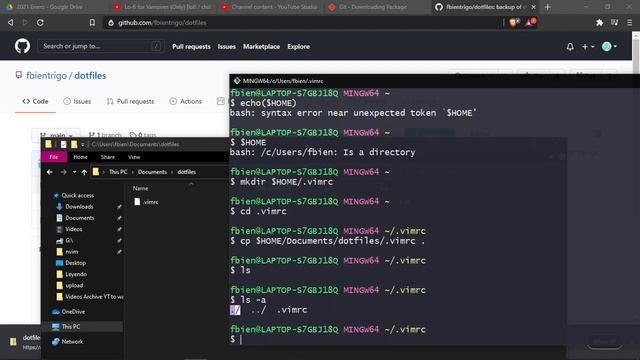Open the browser hamburger menu
The image size is (640, 360).
[x=629, y=22]
